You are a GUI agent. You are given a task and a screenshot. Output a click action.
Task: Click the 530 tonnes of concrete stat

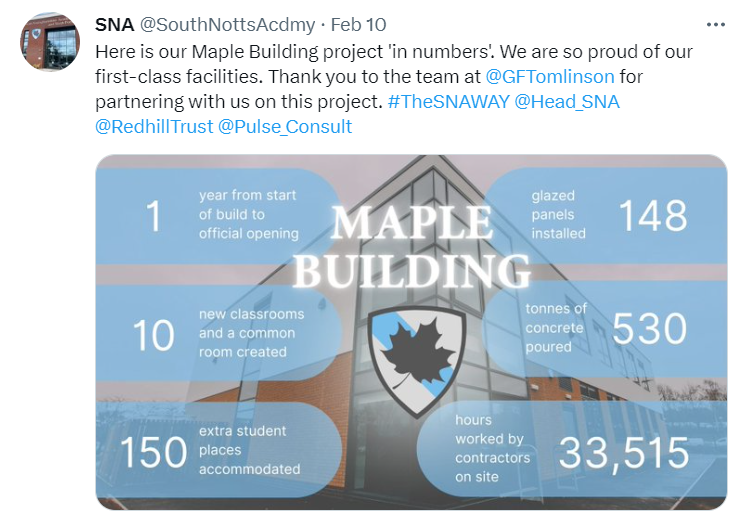(605, 329)
